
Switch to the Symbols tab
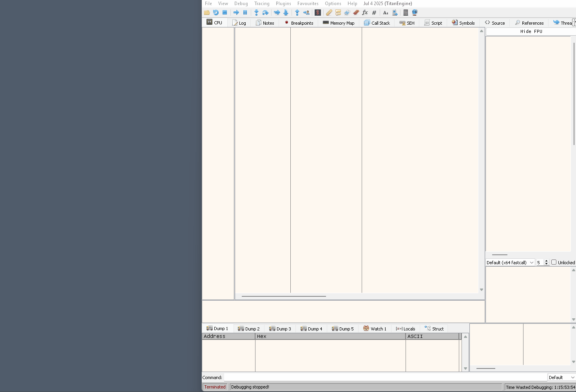(x=463, y=23)
